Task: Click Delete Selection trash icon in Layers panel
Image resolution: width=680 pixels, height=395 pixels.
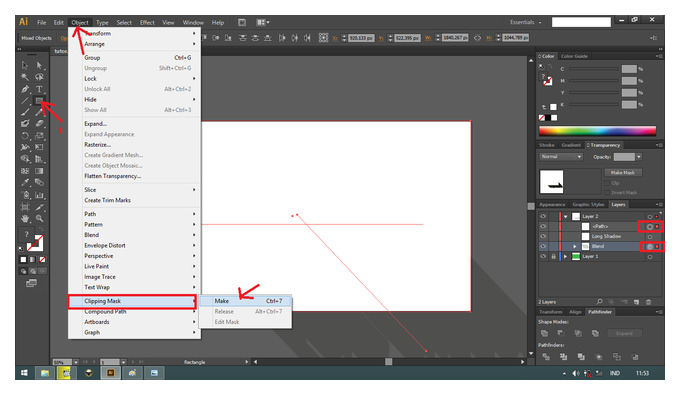Action: click(x=649, y=302)
